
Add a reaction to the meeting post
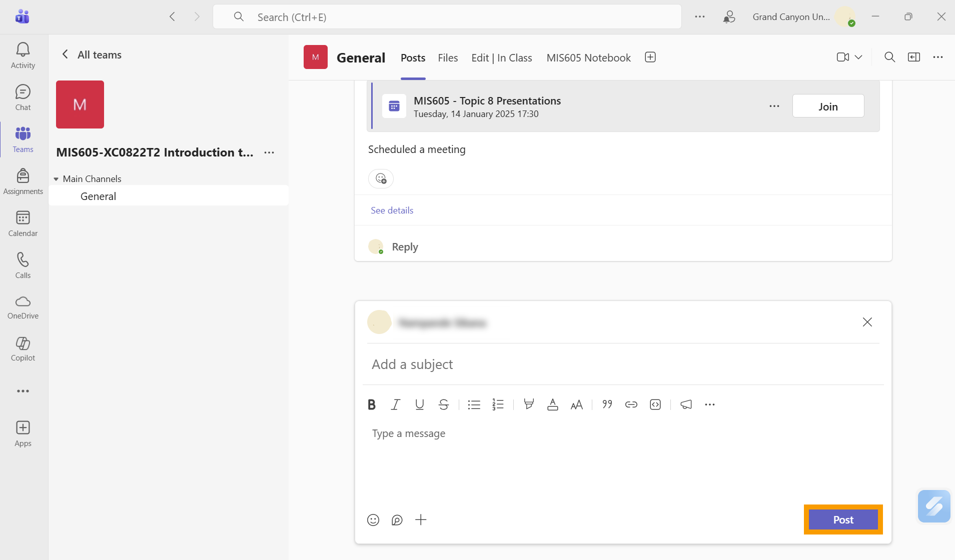(381, 178)
